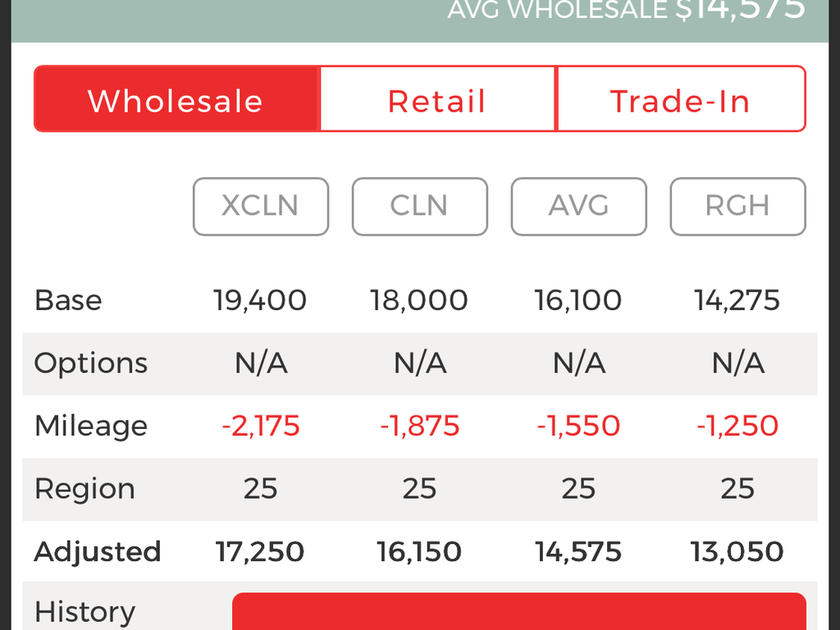Click the XCLN base value 19,400
Screen dimensions: 840x630
(260, 300)
